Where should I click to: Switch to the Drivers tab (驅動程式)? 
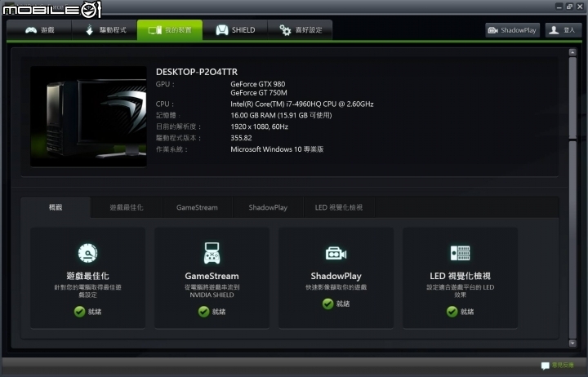105,30
